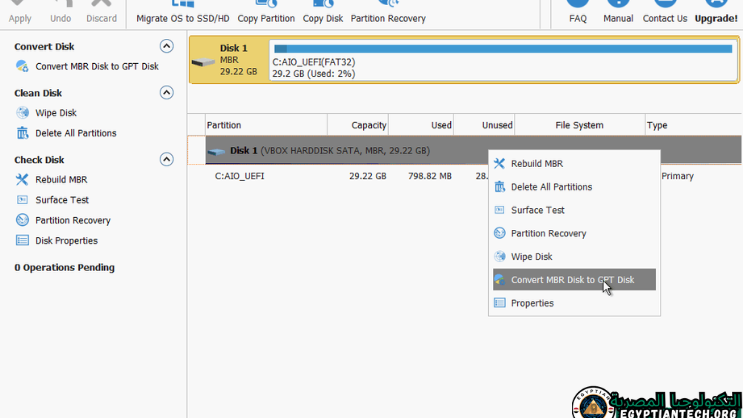Screen dimensions: 743x418
Task: Click the Wipe Disk icon in sidebar
Action: (22, 113)
